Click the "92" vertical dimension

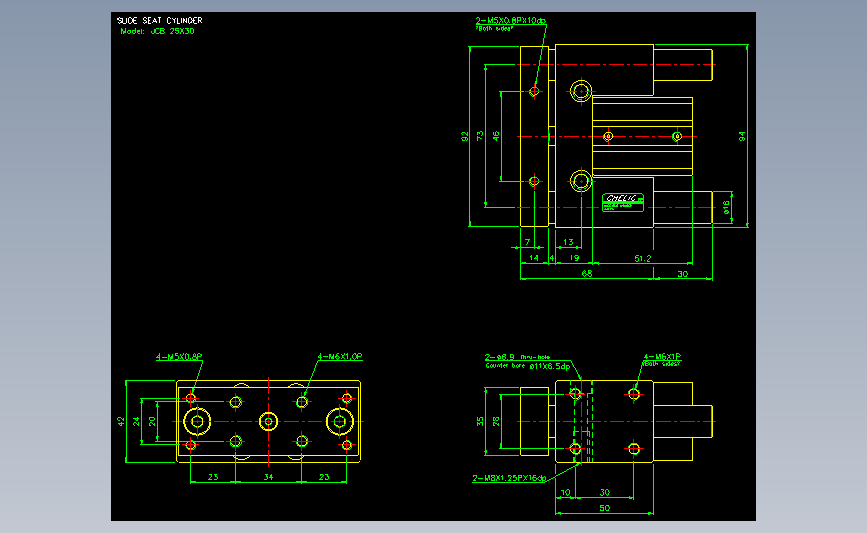click(465, 136)
